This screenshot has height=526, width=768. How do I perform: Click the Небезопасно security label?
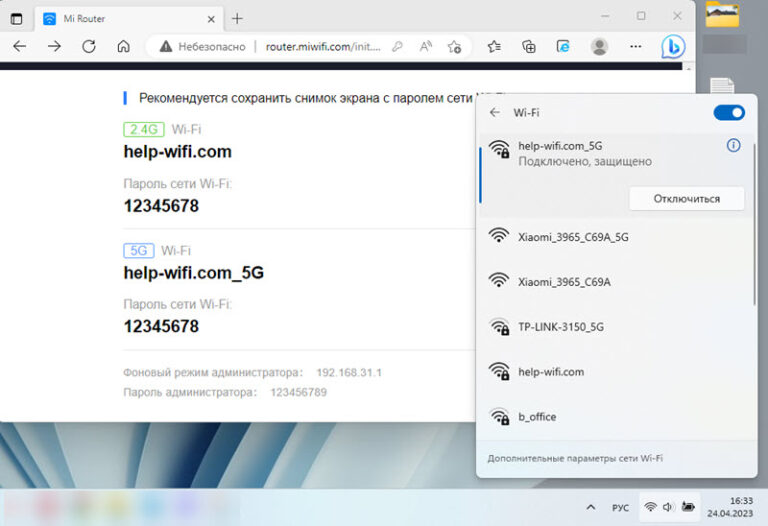pos(212,47)
